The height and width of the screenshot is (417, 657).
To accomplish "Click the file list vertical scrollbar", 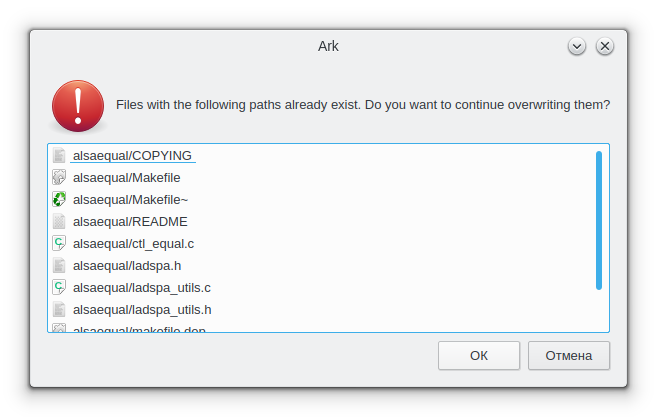I will point(599,220).
